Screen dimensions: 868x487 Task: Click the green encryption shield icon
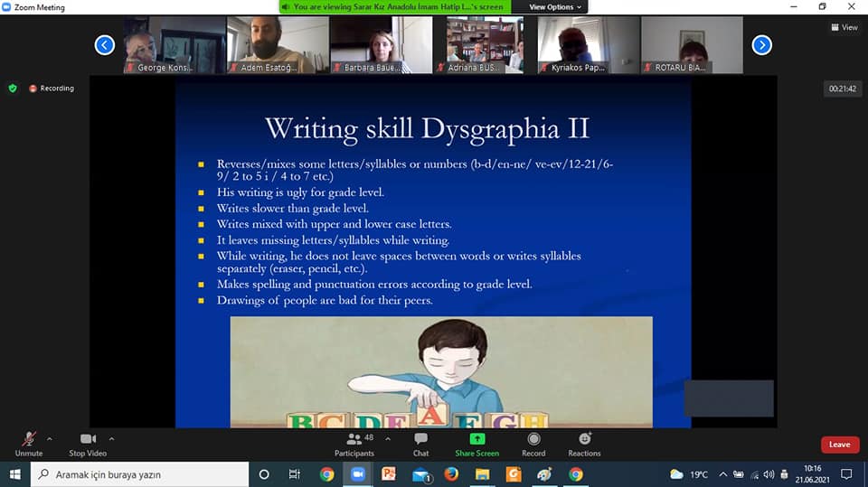click(13, 89)
